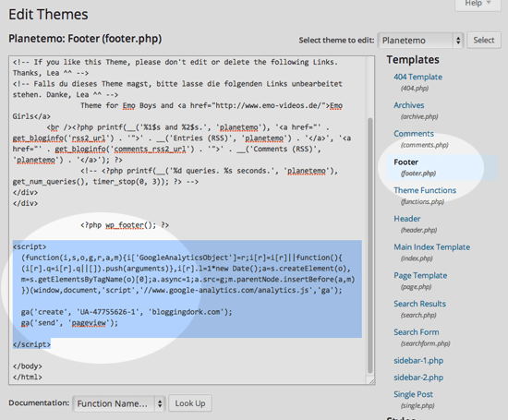Open the Search Form template
This screenshot has width=508, height=420.
click(x=417, y=332)
